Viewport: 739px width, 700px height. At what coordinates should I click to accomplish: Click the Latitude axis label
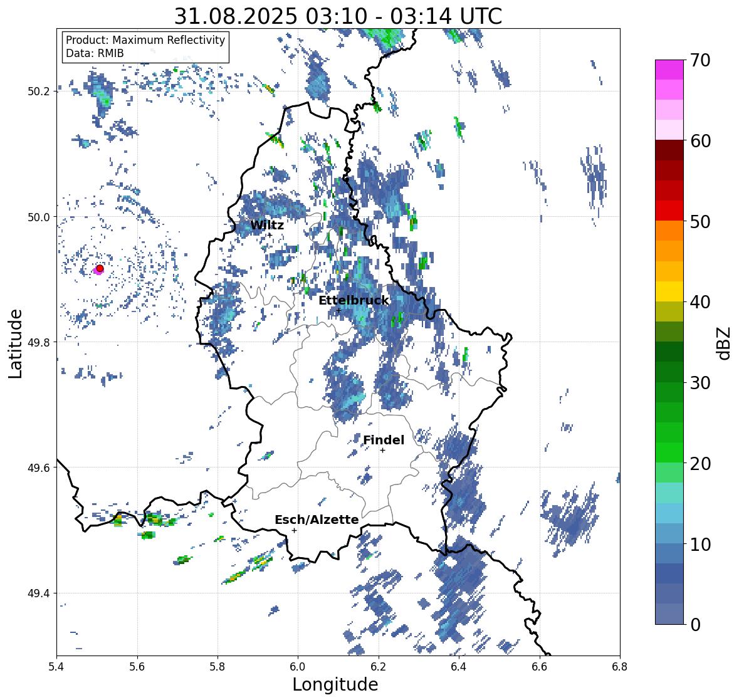tap(16, 343)
